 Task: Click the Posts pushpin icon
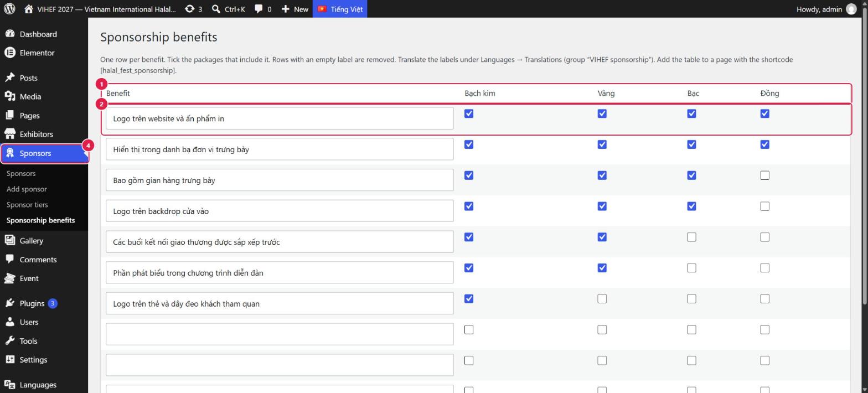pos(9,77)
